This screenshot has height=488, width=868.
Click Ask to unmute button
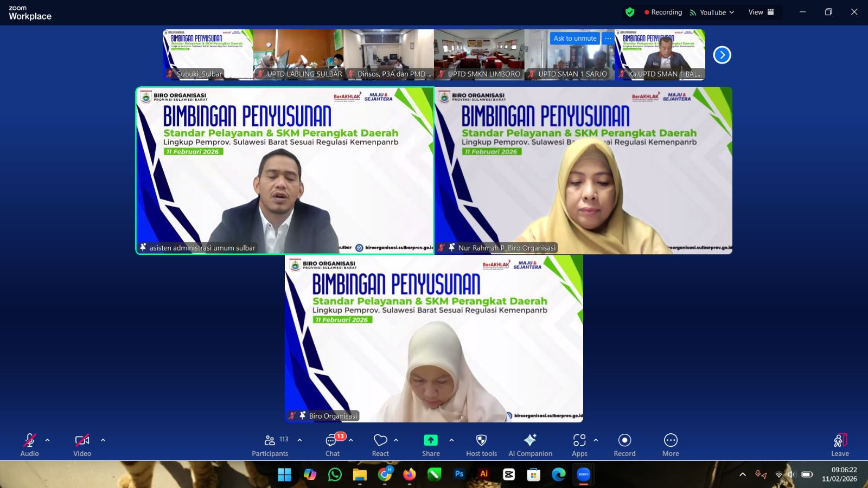click(x=575, y=38)
